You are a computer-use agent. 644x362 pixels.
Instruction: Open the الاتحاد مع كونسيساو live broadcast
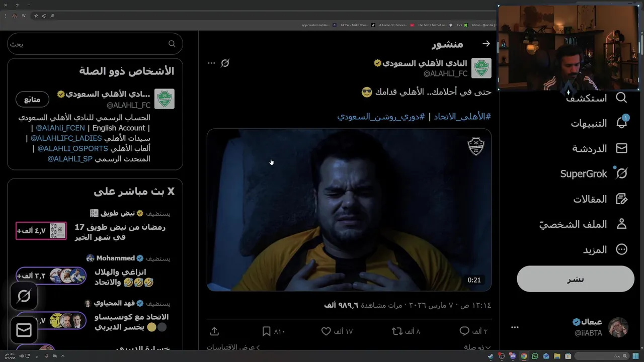(x=132, y=322)
